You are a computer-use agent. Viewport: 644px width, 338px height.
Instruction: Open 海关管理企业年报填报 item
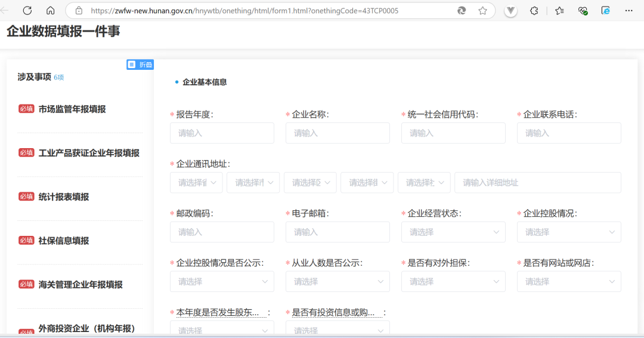pyautogui.click(x=80, y=285)
